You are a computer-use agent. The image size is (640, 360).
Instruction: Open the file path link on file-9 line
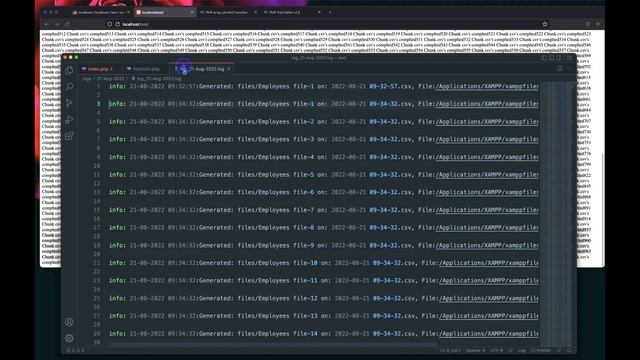click(x=487, y=245)
